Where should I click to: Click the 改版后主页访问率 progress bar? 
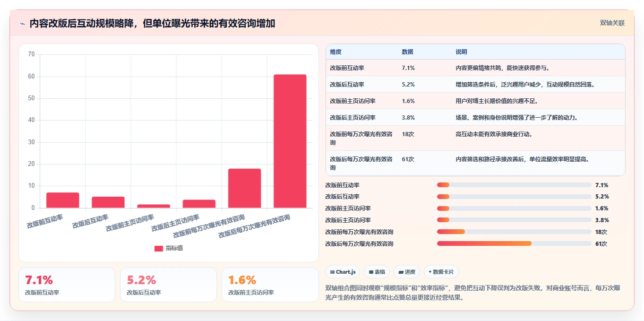514,220
